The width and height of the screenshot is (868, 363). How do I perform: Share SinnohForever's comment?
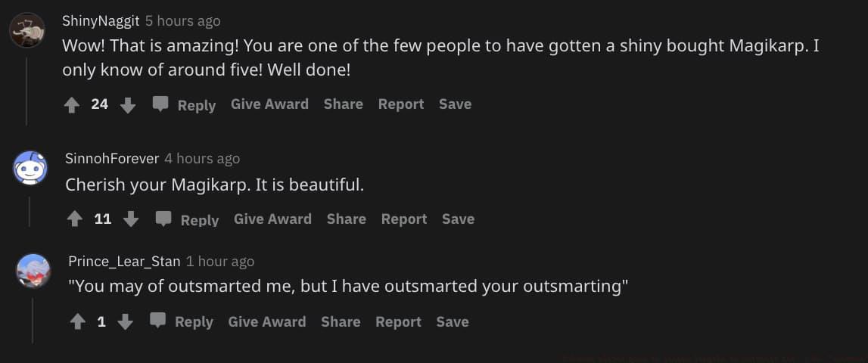tap(346, 219)
